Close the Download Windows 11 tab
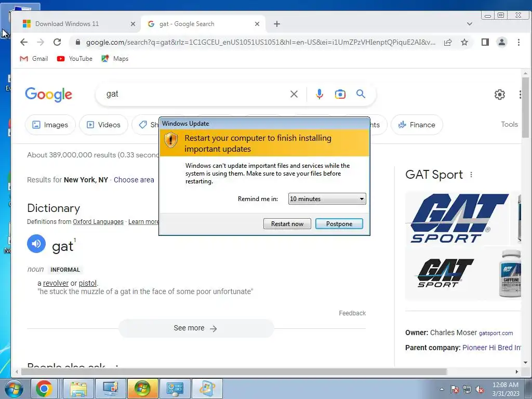The height and width of the screenshot is (399, 532). pos(133,24)
